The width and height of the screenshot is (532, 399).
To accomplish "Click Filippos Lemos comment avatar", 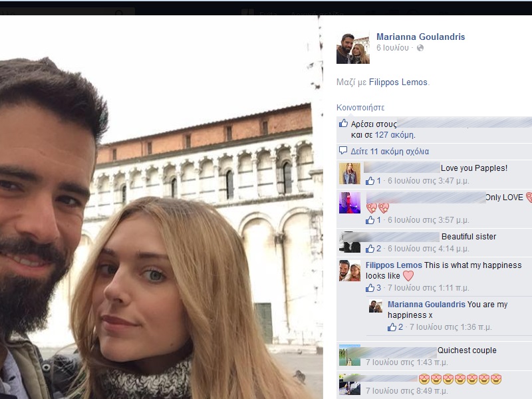I will tap(350, 271).
